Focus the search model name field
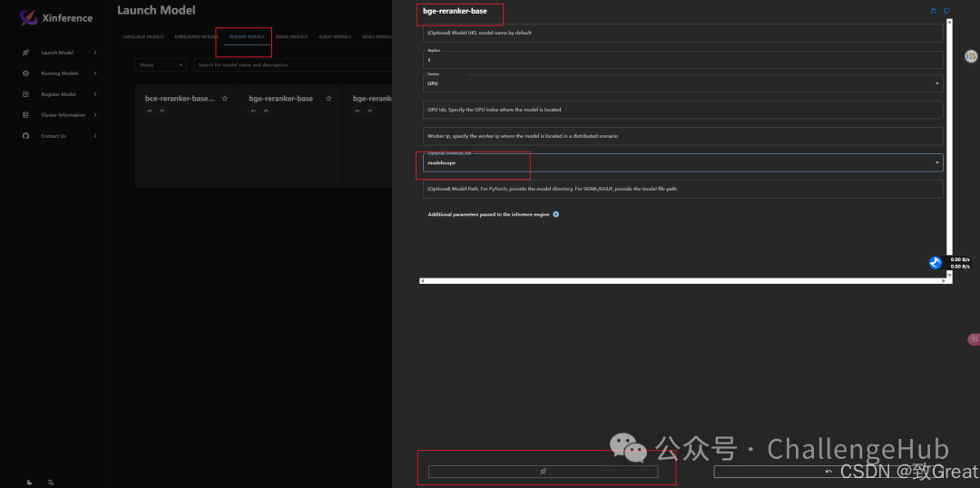Image resolution: width=980 pixels, height=488 pixels. click(x=292, y=65)
